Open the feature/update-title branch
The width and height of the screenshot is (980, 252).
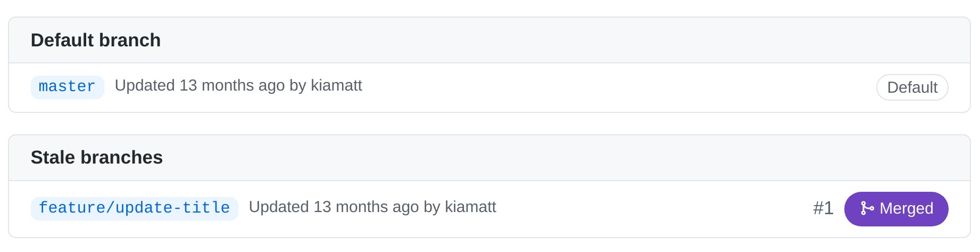point(134,208)
